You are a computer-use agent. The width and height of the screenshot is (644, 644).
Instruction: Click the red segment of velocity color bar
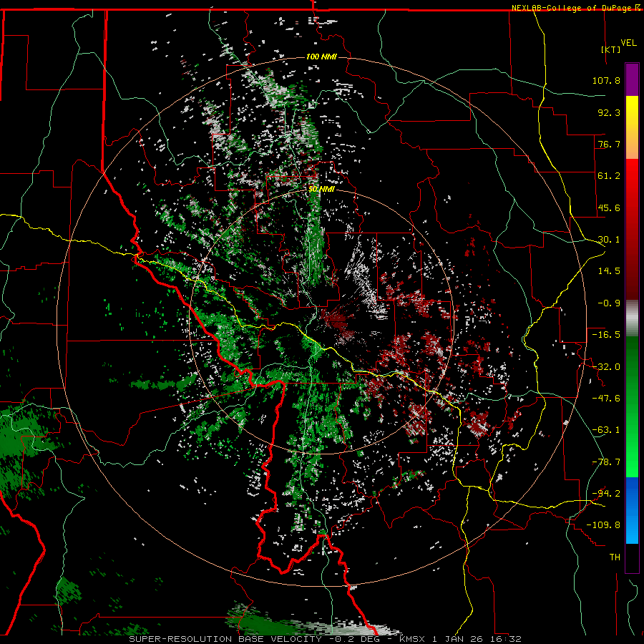click(632, 230)
